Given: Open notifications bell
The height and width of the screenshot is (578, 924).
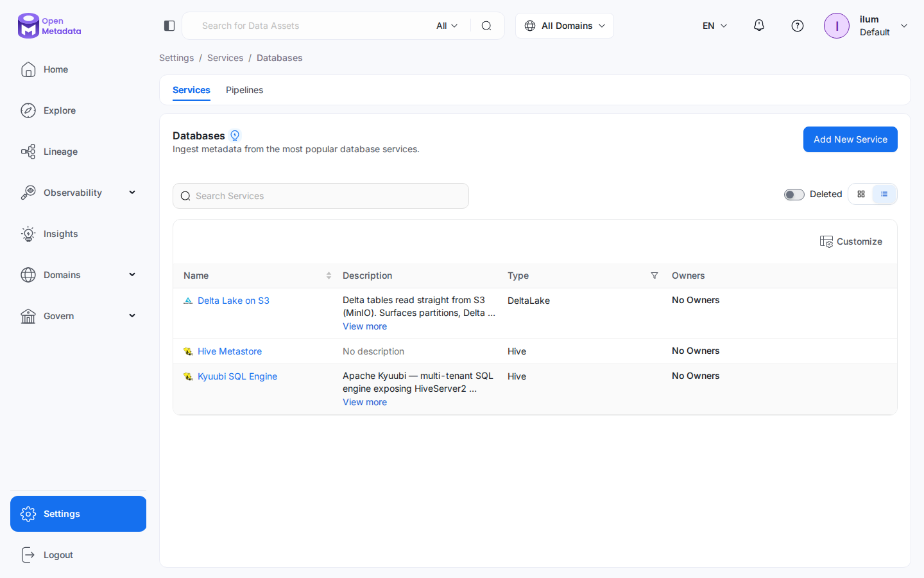Looking at the screenshot, I should tap(759, 26).
